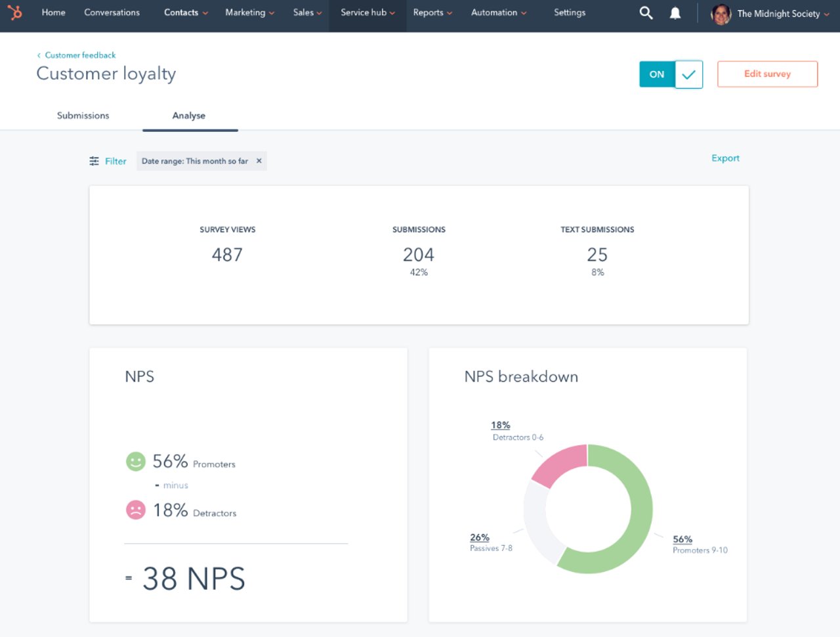This screenshot has height=637, width=840.
Task: Expand the Contacts dropdown
Action: (185, 12)
